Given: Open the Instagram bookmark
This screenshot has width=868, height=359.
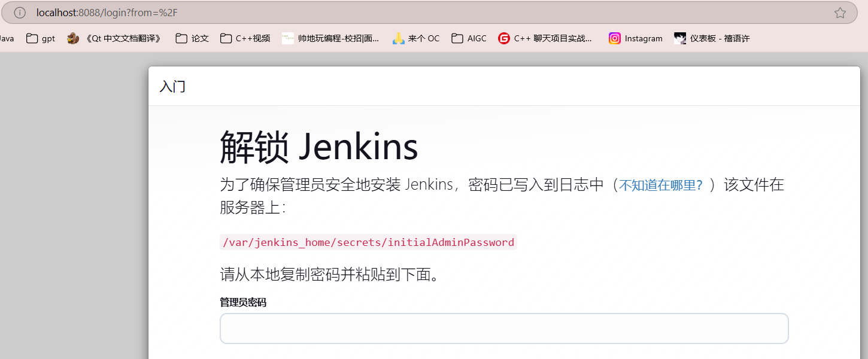Looking at the screenshot, I should [x=636, y=38].
